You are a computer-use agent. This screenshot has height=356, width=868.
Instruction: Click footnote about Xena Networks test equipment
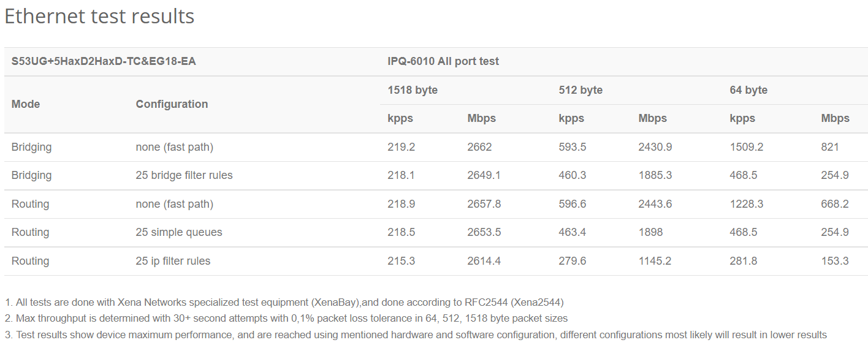coord(284,302)
